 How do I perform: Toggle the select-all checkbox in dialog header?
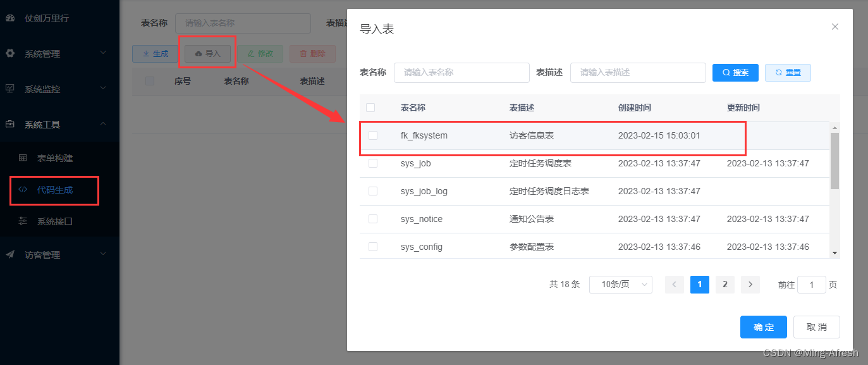pyautogui.click(x=370, y=108)
